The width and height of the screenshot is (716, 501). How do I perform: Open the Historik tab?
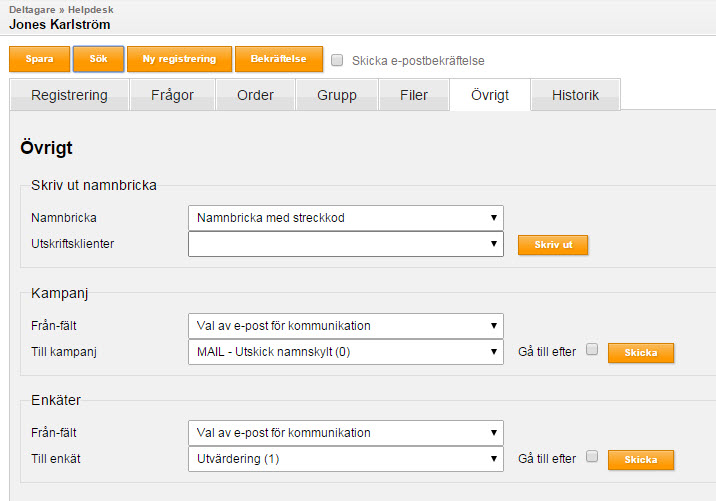(x=575, y=95)
